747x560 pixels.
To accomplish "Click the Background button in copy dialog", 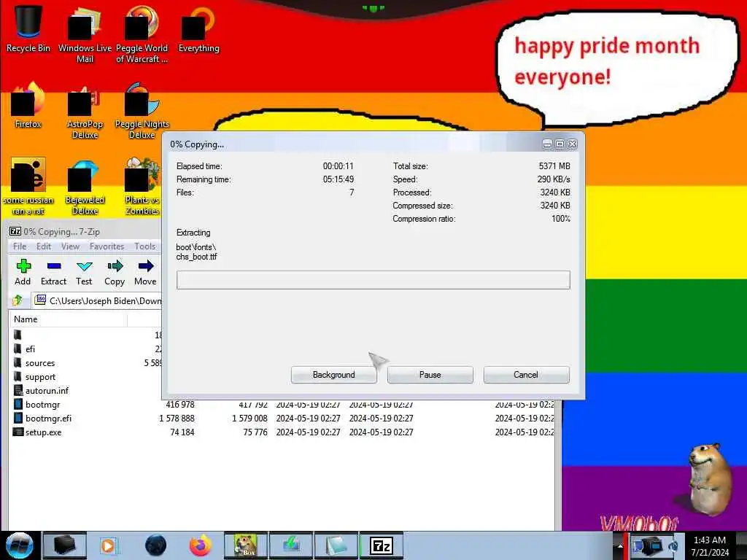I will coord(333,375).
